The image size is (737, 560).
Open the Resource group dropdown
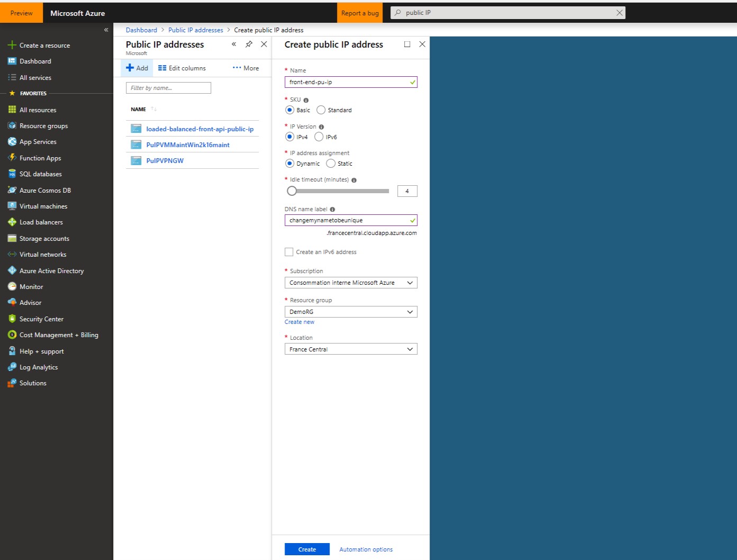coord(351,312)
